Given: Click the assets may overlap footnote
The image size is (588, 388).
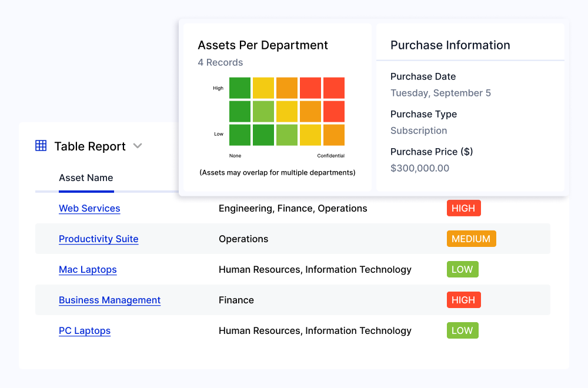Looking at the screenshot, I should (278, 172).
